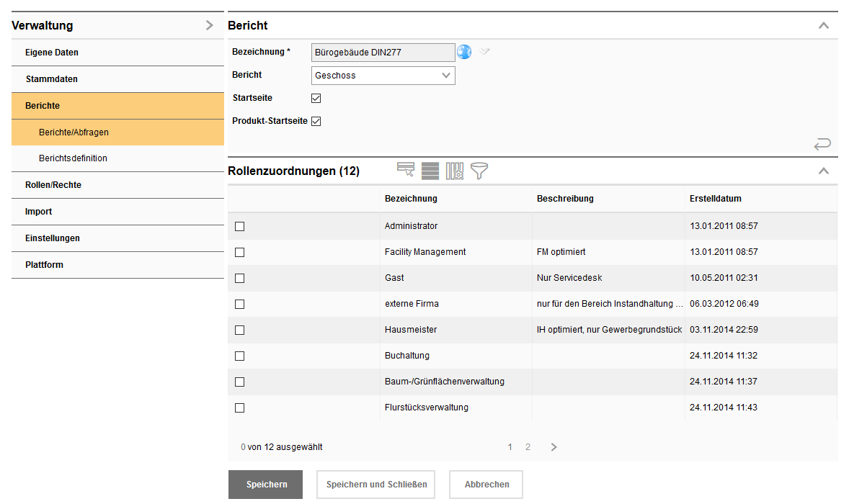This screenshot has height=504, width=849.
Task: Click the Speichern und Schließen button
Action: (x=375, y=484)
